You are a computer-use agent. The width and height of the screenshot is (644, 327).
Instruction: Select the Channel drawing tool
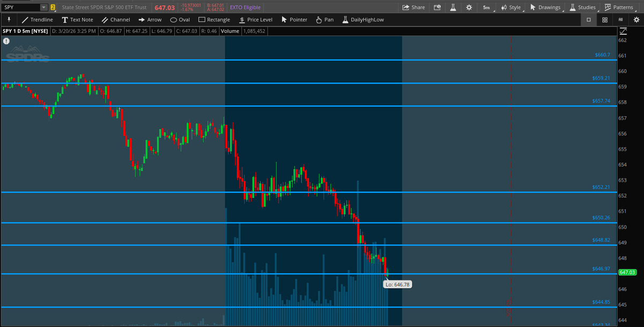coord(116,19)
